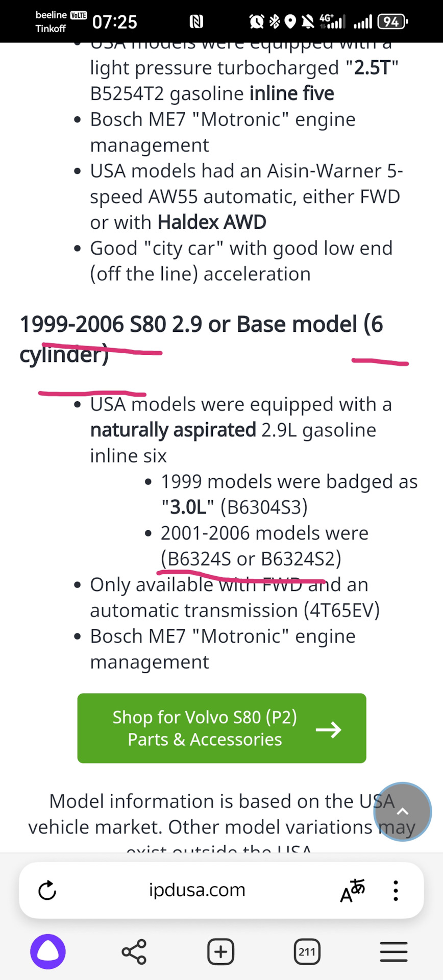Tap the arrow on the green shop button
The width and height of the screenshot is (443, 980).
[329, 729]
